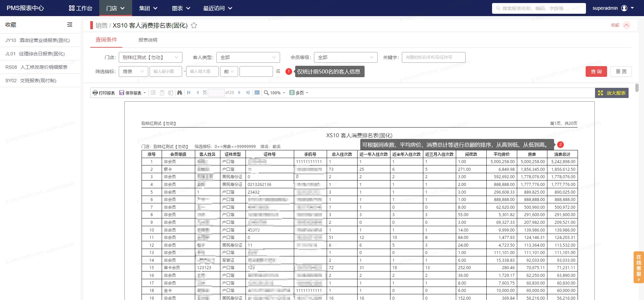Open the 房费 filter indicator dropdown
Viewport: 644px width, 300px height.
tap(133, 71)
